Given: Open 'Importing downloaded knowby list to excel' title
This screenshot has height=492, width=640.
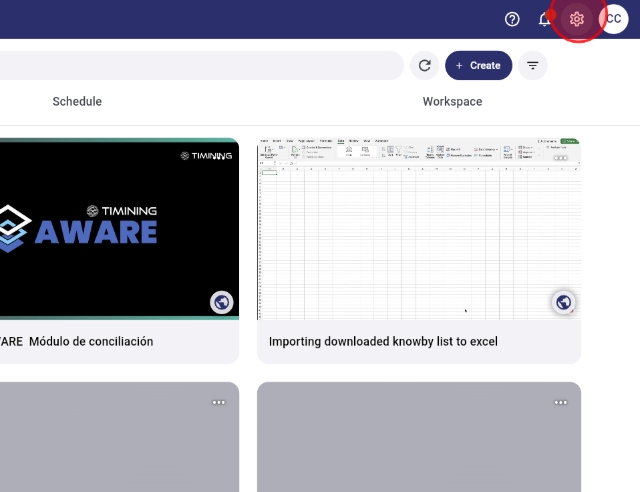Looking at the screenshot, I should (x=383, y=341).
